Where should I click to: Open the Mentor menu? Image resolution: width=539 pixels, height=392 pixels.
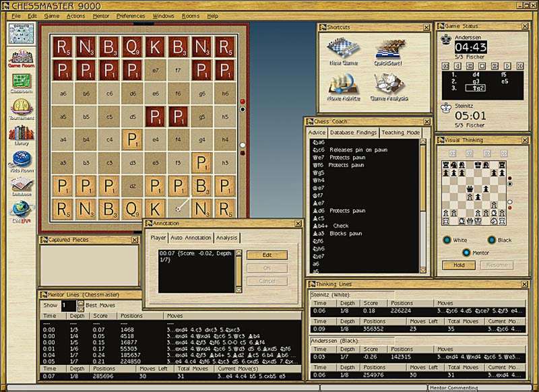(100, 15)
